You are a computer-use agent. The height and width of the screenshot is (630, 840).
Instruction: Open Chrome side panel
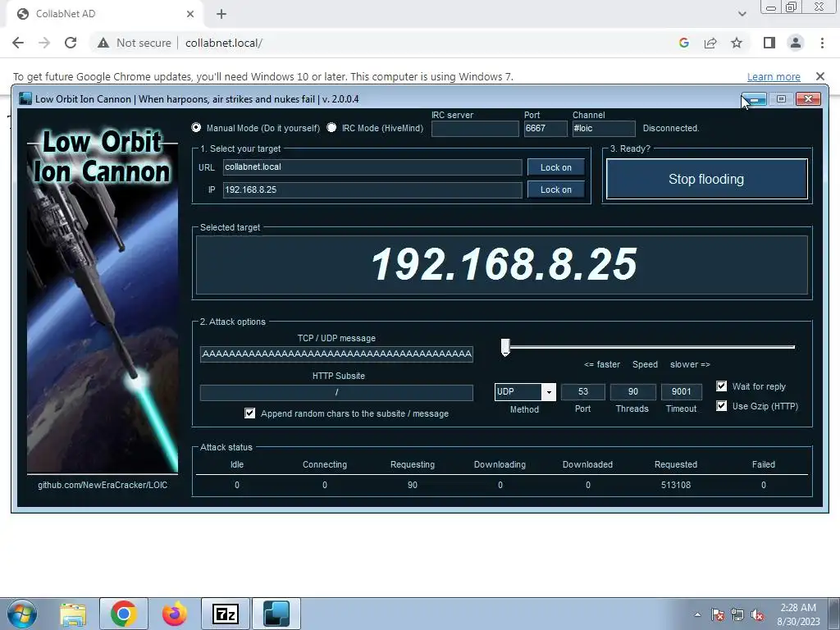(x=769, y=43)
